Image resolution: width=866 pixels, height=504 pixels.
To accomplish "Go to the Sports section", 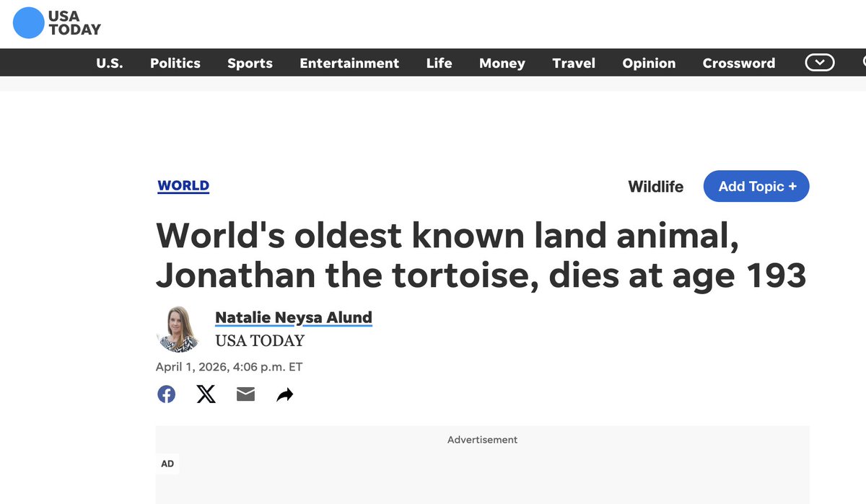I will (x=250, y=63).
